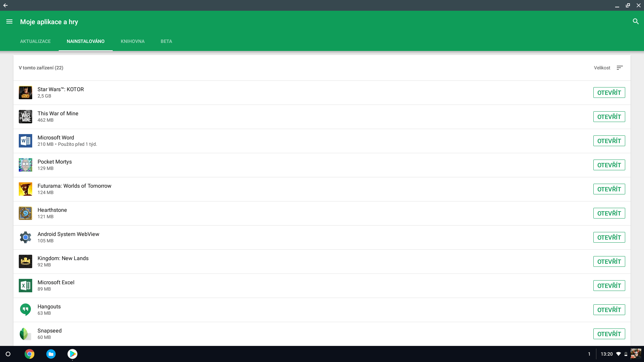Select the 'Microsoft Word' title
The height and width of the screenshot is (362, 644).
point(56,138)
